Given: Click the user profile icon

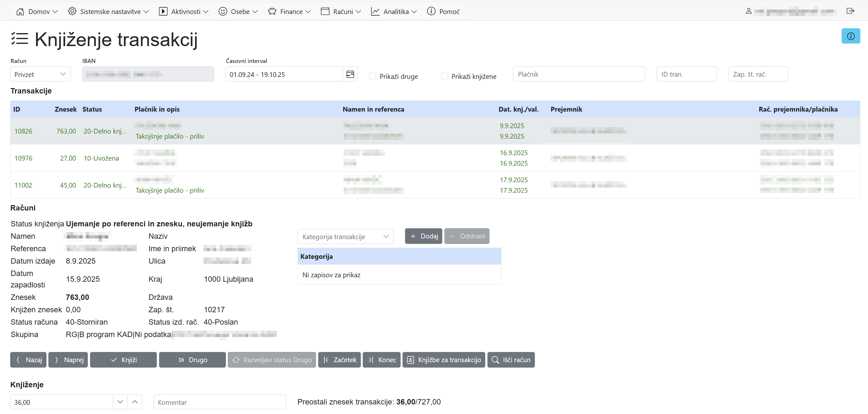Looking at the screenshot, I should coord(748,11).
